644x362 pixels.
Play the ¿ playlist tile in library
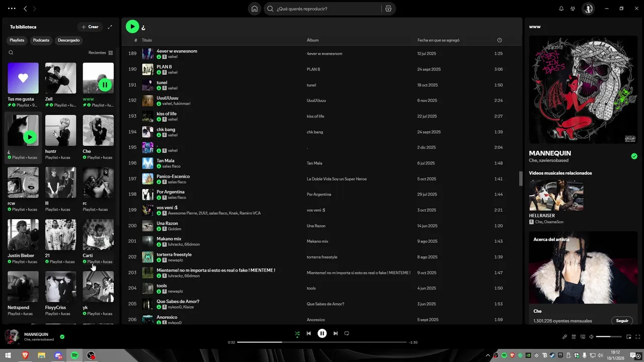point(30,137)
